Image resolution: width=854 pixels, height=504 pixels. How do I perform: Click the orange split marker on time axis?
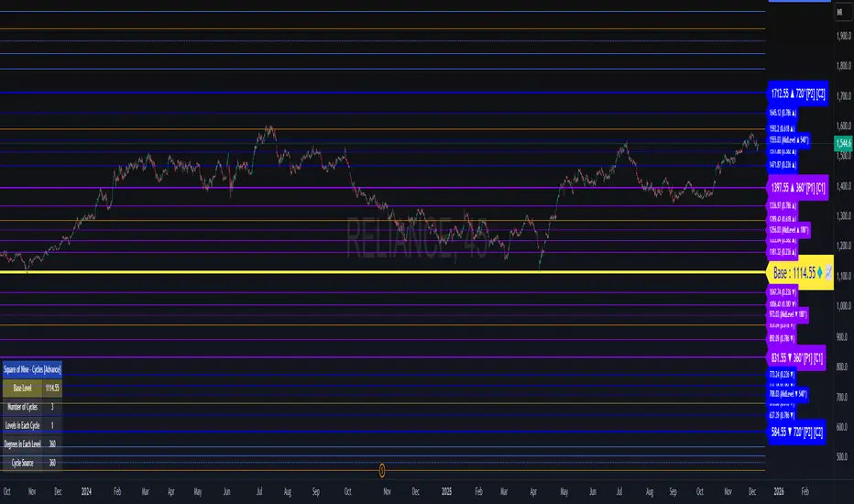382,471
